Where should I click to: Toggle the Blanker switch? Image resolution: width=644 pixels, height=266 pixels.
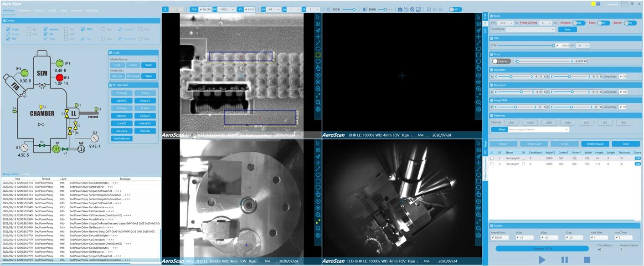630,23
